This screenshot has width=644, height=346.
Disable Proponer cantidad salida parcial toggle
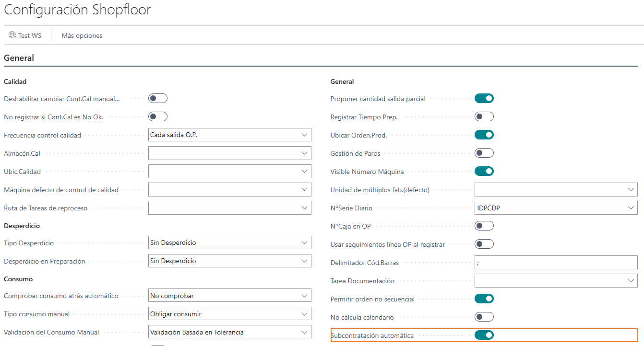point(484,98)
